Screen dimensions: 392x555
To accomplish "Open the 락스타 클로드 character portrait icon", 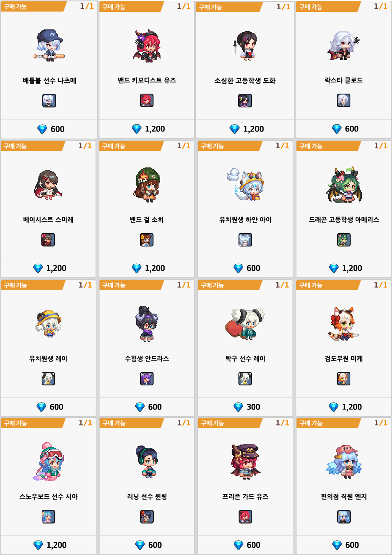I will (343, 100).
